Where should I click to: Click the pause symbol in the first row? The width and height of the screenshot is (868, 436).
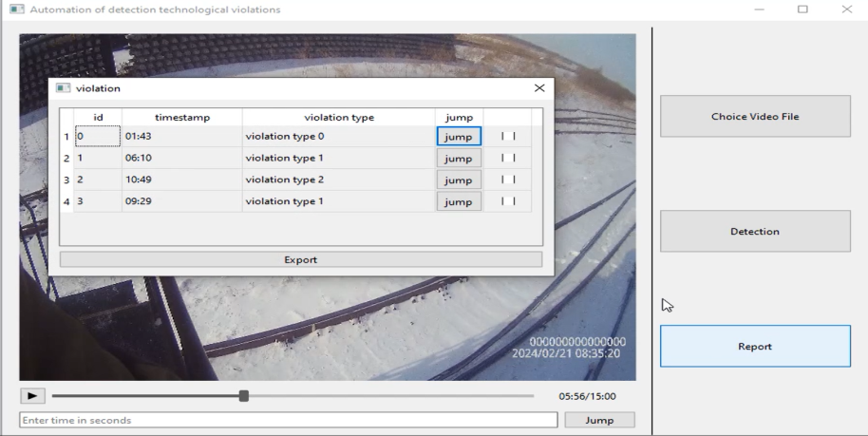coord(508,137)
